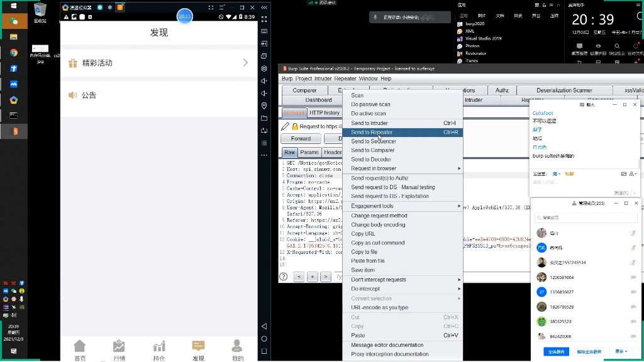The height and width of the screenshot is (362, 644).
Task: Open emulator shared folder icon
Action: (x=264, y=118)
